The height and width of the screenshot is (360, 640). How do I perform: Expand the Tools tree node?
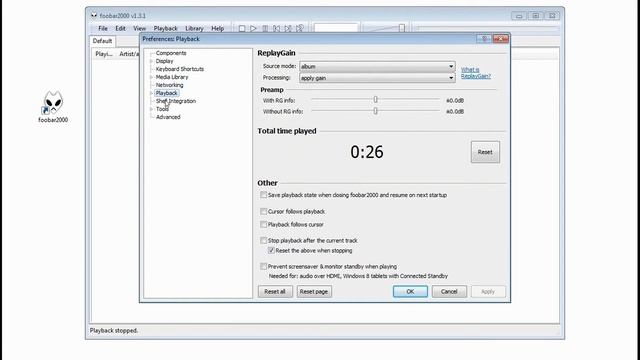click(151, 109)
